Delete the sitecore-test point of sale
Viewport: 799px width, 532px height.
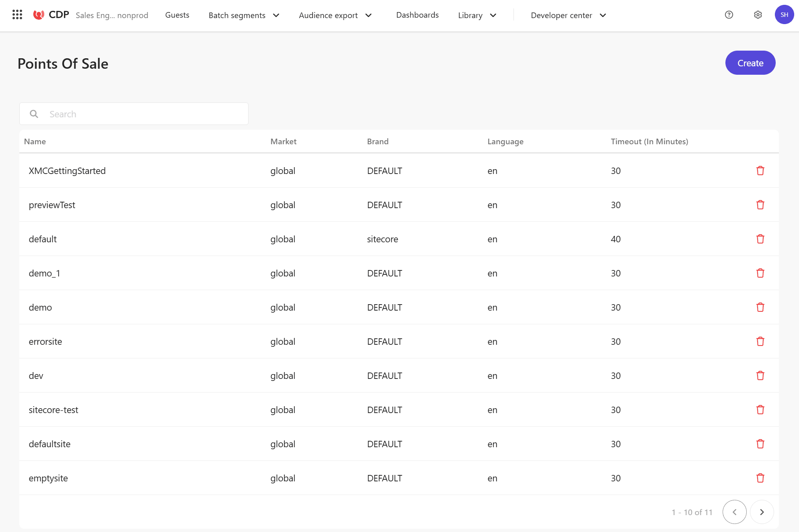point(760,410)
